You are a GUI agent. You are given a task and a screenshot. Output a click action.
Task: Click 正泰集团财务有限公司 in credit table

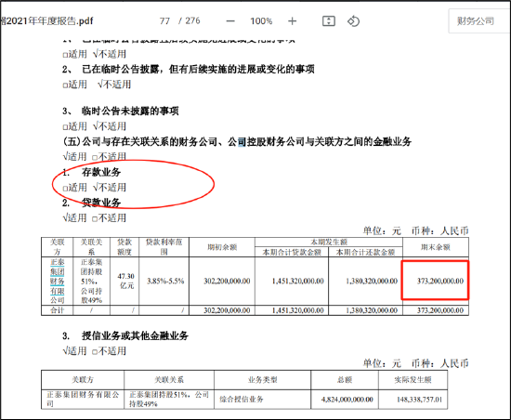pyautogui.click(x=83, y=400)
